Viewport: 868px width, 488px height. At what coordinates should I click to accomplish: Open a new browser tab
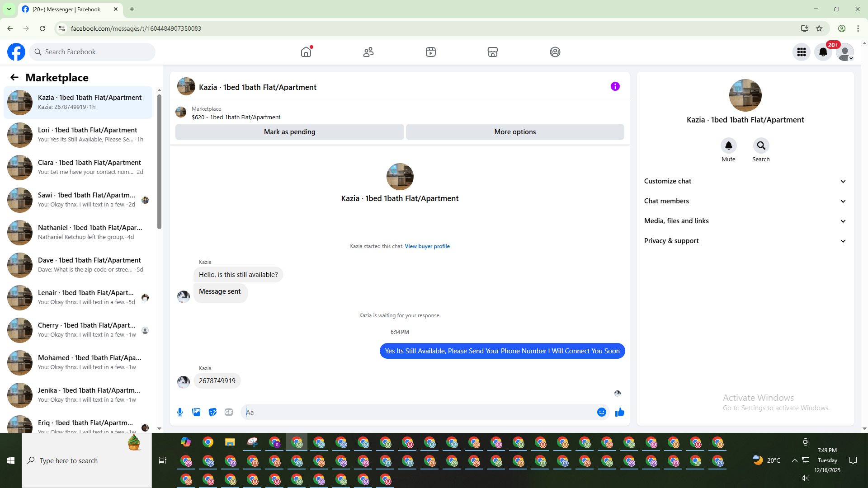coord(132,9)
